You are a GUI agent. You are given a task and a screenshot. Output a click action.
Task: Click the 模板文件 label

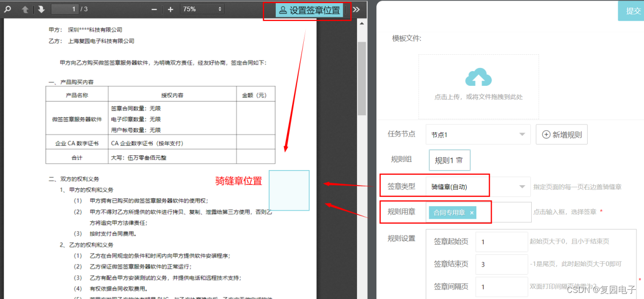point(407,39)
